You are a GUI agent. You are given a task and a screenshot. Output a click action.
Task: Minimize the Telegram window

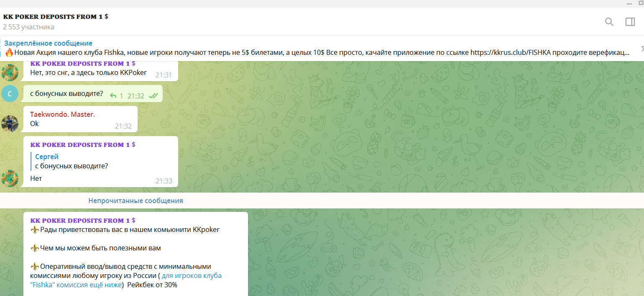pos(629,3)
